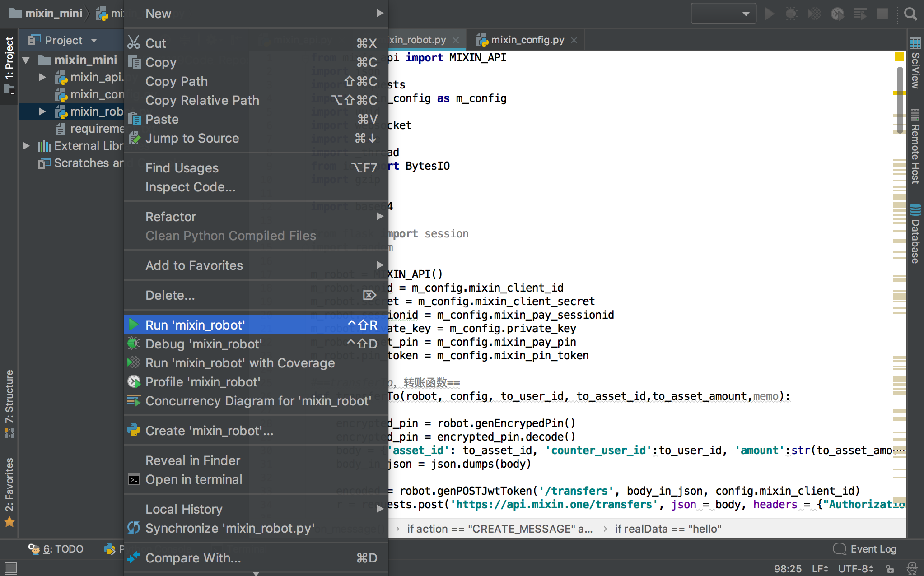Choose Delete... from context menu
924x576 pixels.
point(256,295)
